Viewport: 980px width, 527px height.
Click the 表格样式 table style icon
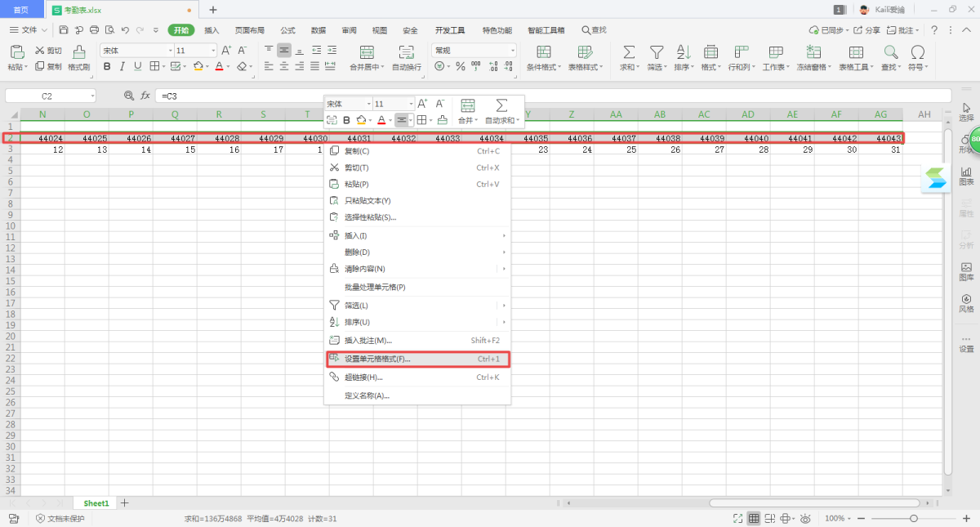(x=585, y=56)
